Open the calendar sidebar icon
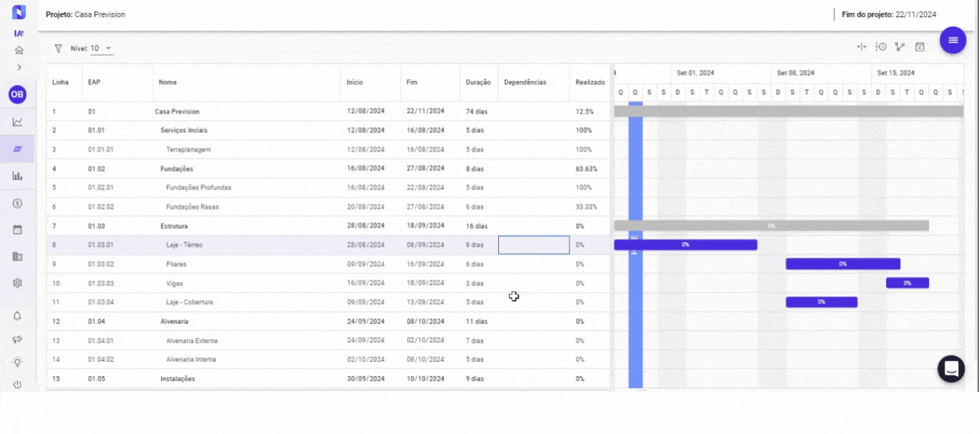This screenshot has height=434, width=980. tap(18, 230)
